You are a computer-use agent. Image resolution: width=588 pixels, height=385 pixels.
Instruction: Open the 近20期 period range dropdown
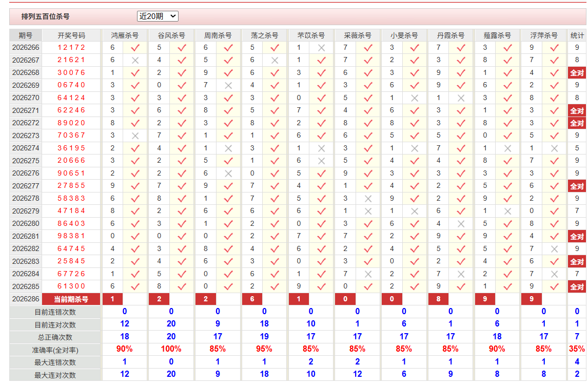pyautogui.click(x=158, y=16)
